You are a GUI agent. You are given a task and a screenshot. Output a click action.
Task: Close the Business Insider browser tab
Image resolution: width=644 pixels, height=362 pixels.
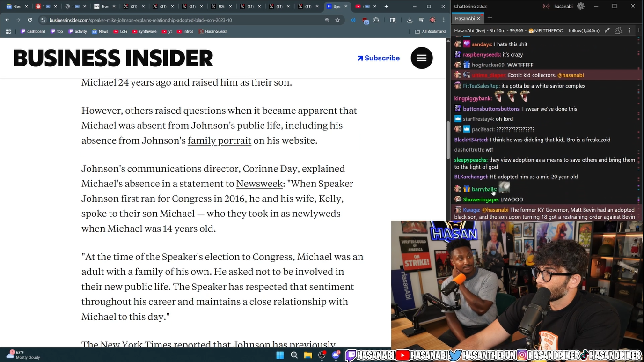[346, 7]
